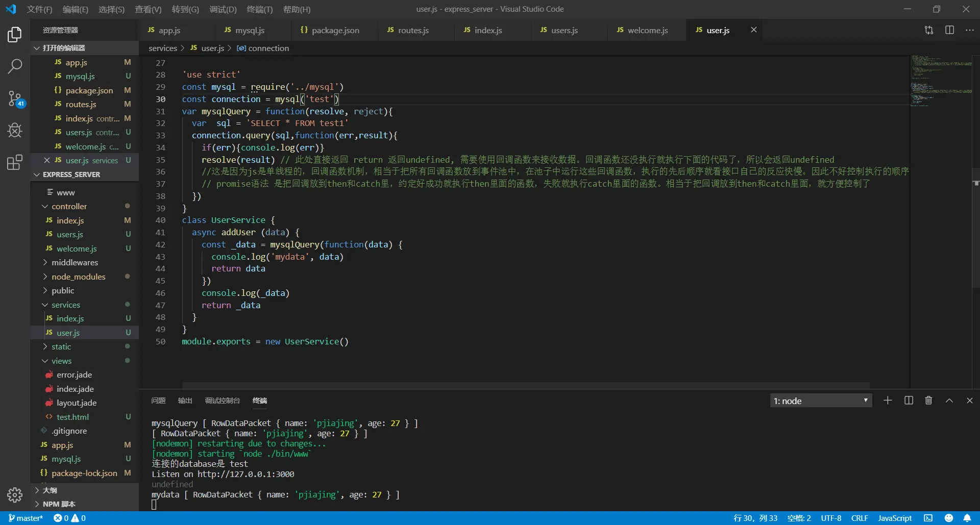Kill terminal with the trash icon
The height and width of the screenshot is (525, 980).
(928, 401)
